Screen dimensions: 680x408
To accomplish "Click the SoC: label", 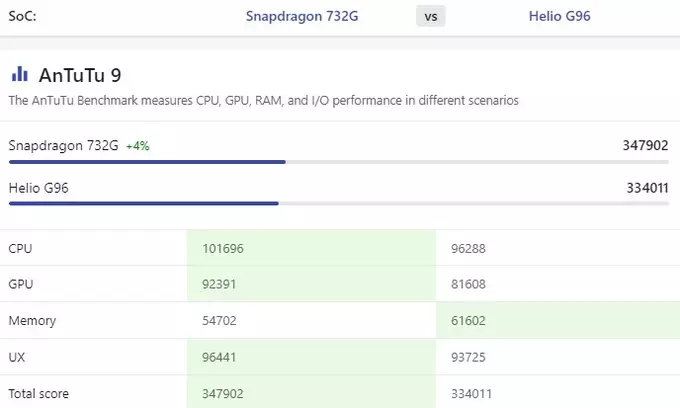I will tap(23, 16).
